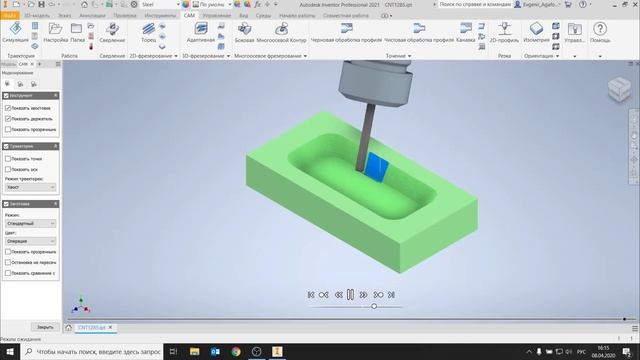Pause the simulation playback

(x=350, y=295)
